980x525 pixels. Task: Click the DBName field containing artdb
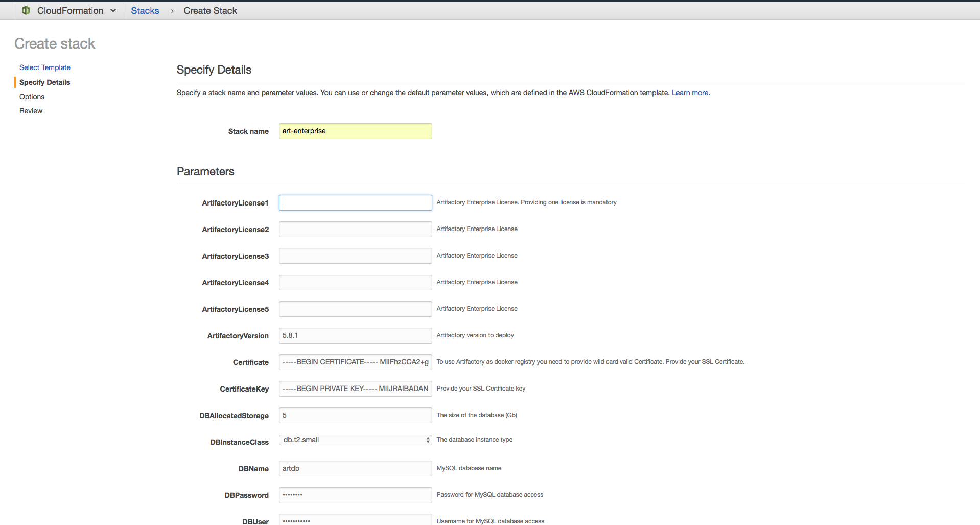355,468
